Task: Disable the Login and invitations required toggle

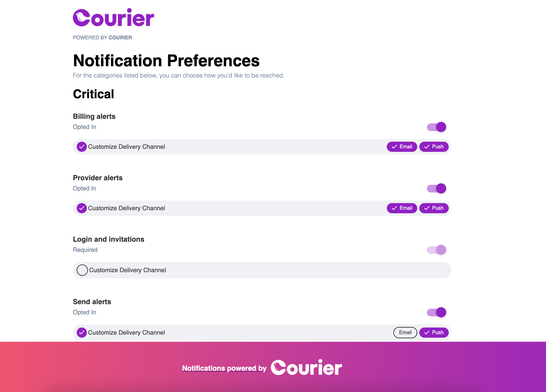Action: point(436,250)
